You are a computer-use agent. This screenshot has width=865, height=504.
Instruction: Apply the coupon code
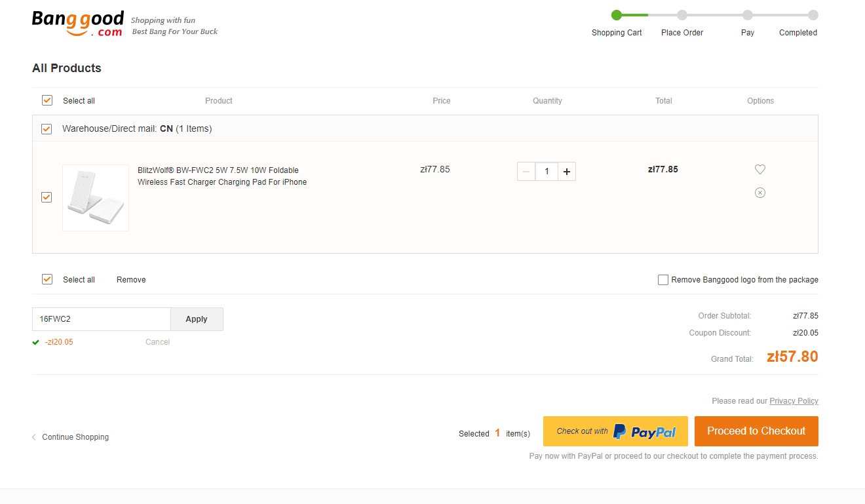197,319
